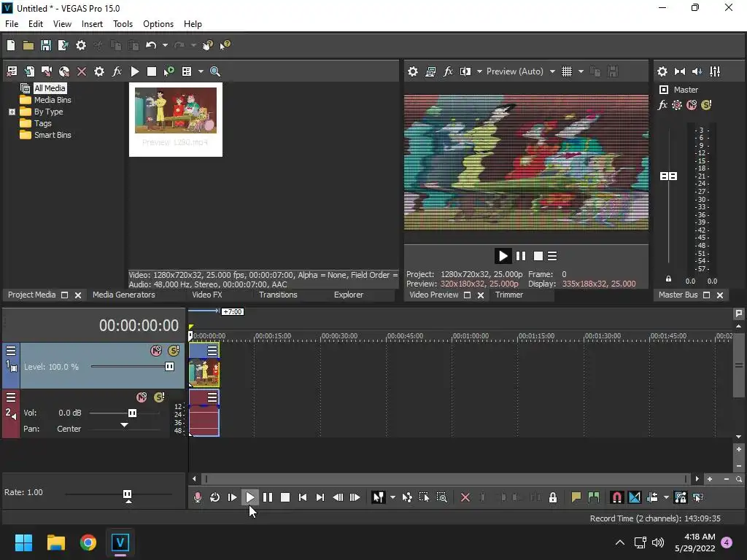Open media Views dropdown arrow
Image resolution: width=747 pixels, height=560 pixels.
pyautogui.click(x=201, y=71)
